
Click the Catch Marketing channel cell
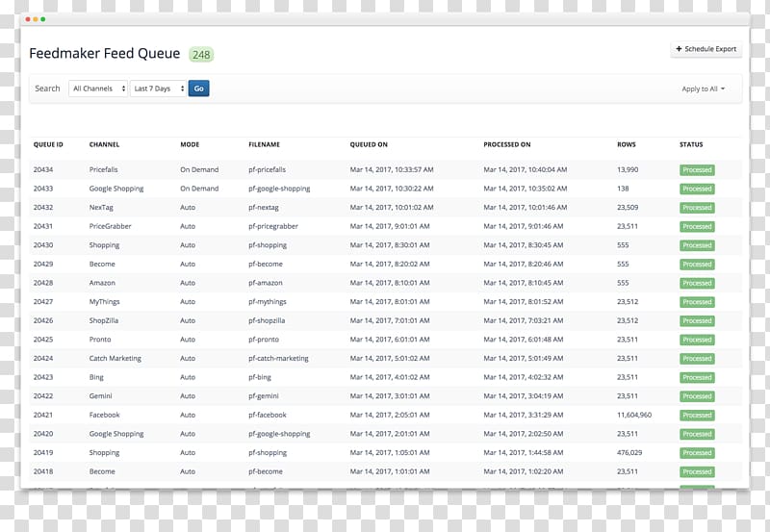[x=115, y=358]
